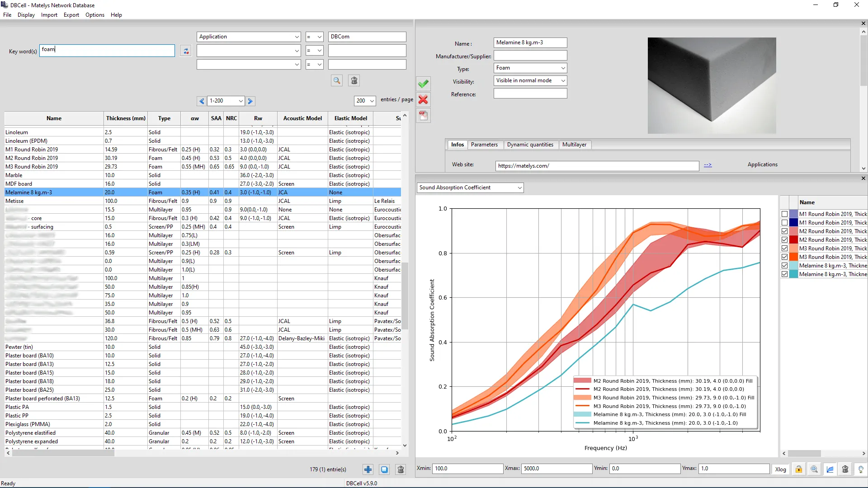Screen dimensions: 868x488
Task: Click the red X cancel icon
Action: [x=423, y=100]
